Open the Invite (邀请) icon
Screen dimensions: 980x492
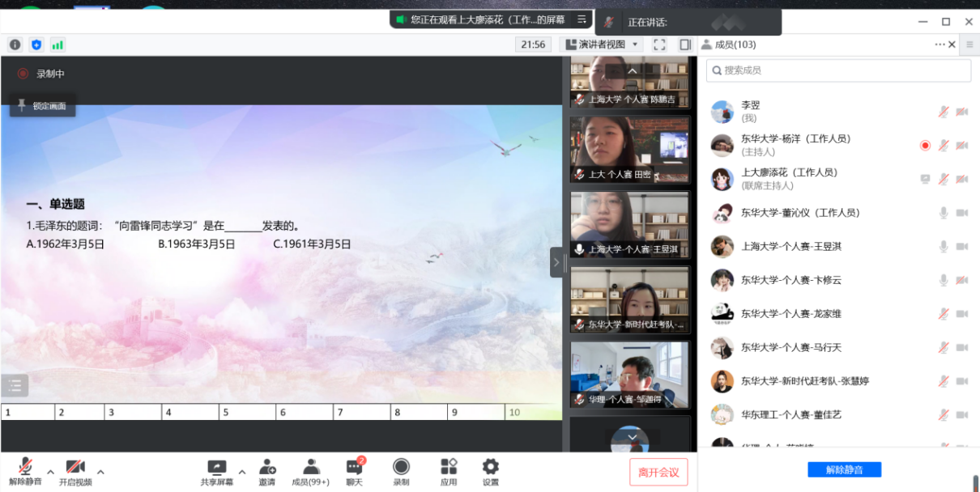tap(267, 472)
